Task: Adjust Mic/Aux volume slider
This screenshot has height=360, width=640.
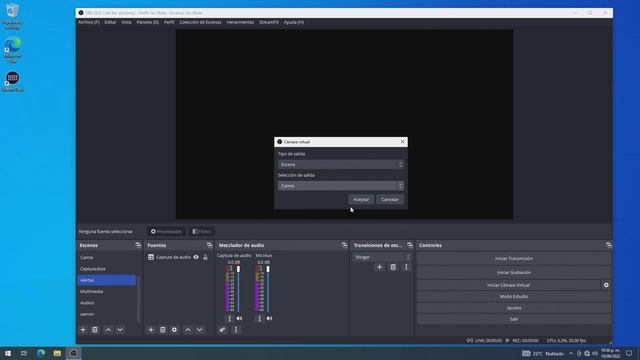Action: [268, 289]
